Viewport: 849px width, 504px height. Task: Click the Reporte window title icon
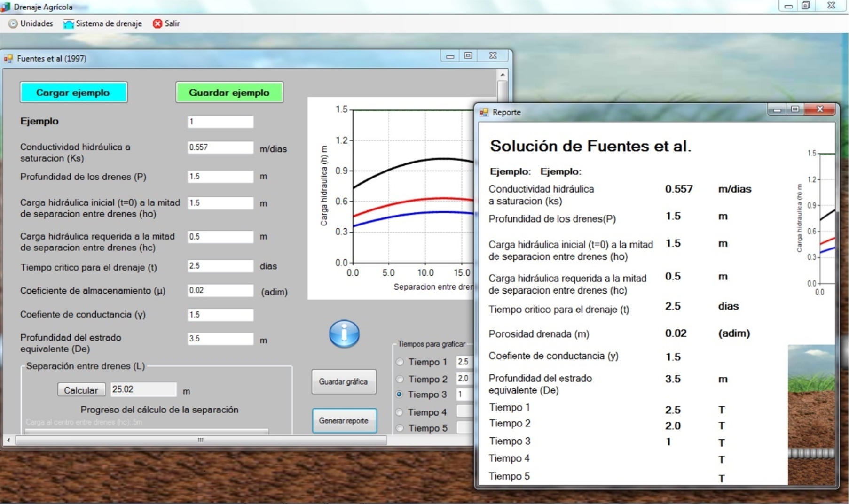tap(484, 112)
